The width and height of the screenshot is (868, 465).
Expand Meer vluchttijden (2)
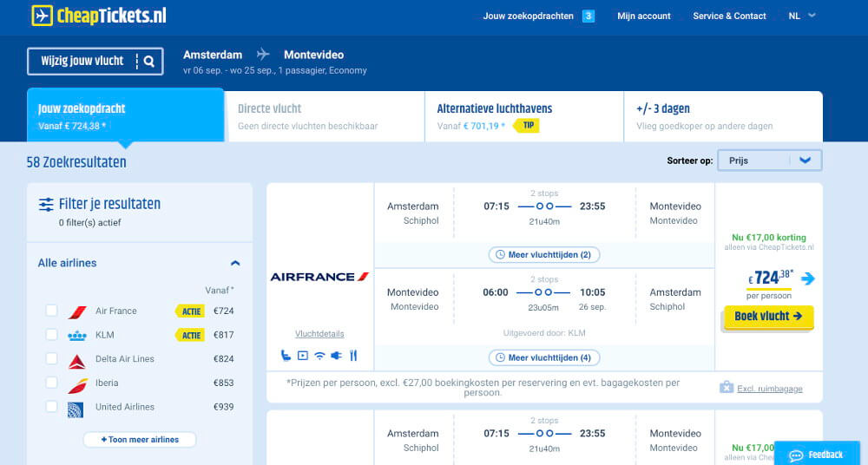point(544,255)
